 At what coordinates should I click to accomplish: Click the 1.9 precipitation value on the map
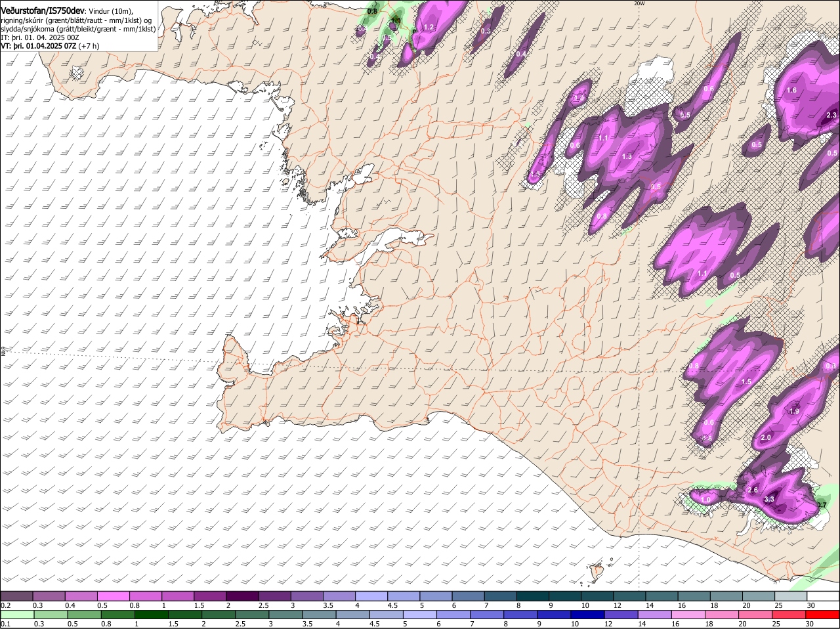tap(795, 412)
